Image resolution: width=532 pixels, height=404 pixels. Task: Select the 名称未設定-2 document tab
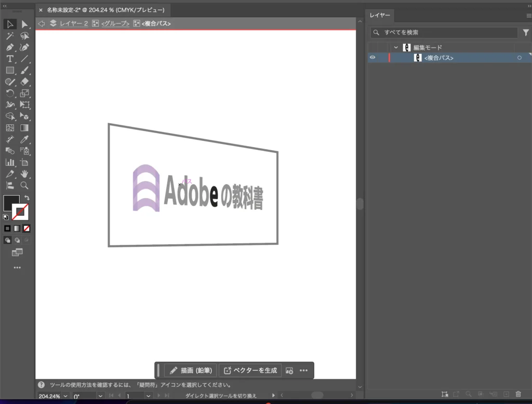click(104, 10)
